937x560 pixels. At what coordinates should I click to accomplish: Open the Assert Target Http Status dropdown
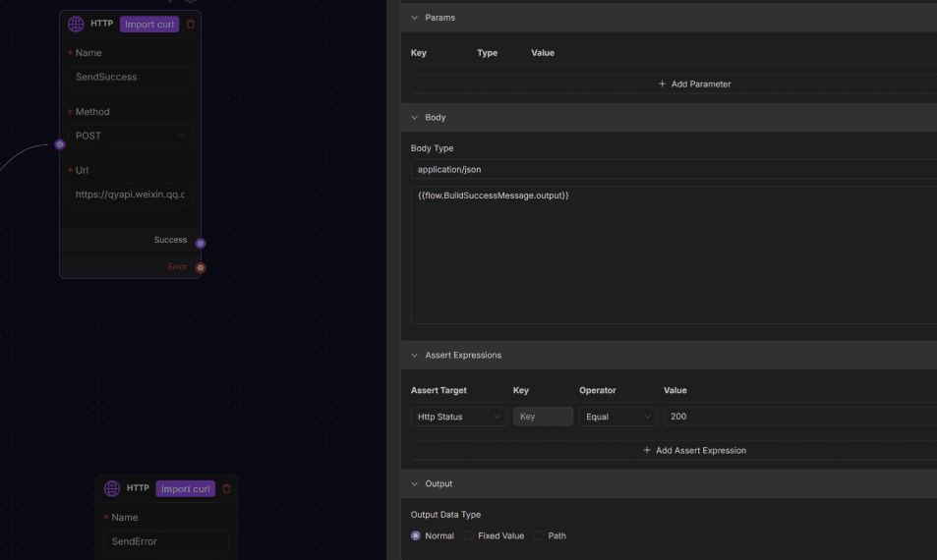point(458,417)
